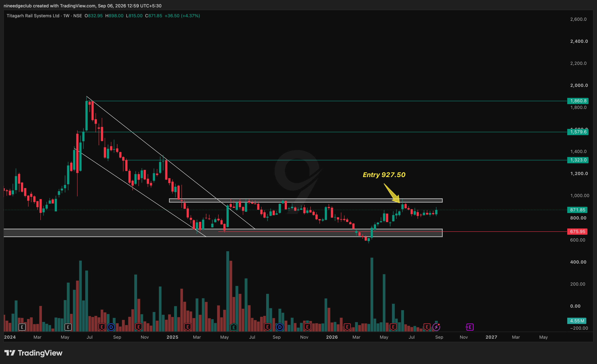Image resolution: width=597 pixels, height=364 pixels.
Task: Click the 2026 label on time axis
Action: tap(332, 337)
